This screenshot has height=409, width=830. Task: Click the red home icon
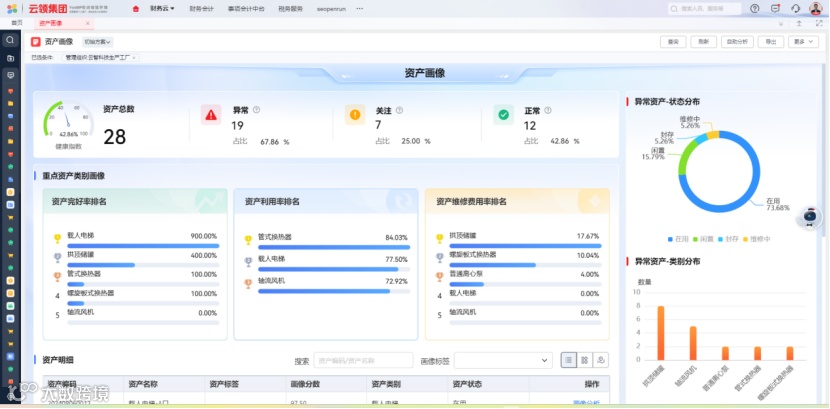(136, 8)
